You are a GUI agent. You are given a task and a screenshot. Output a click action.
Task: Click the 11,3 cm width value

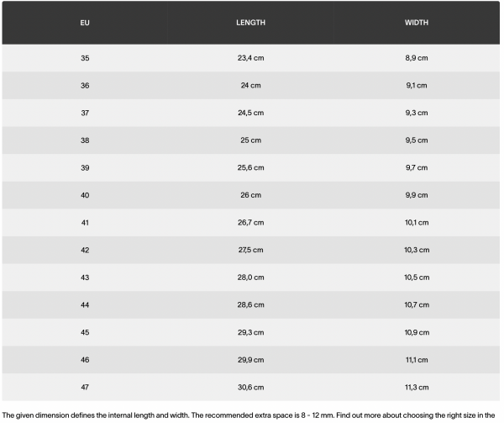pos(417,387)
